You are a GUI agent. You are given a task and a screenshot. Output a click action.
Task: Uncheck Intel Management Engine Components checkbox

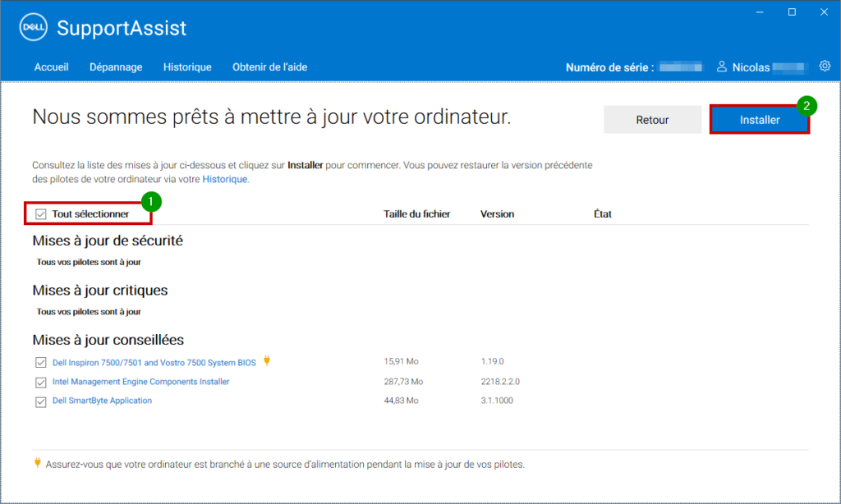[x=41, y=383]
